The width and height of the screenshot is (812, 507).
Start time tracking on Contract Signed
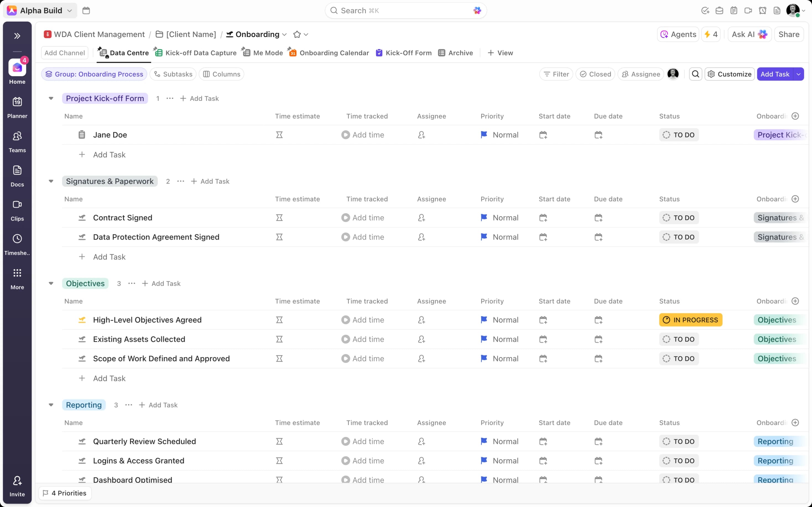(345, 218)
